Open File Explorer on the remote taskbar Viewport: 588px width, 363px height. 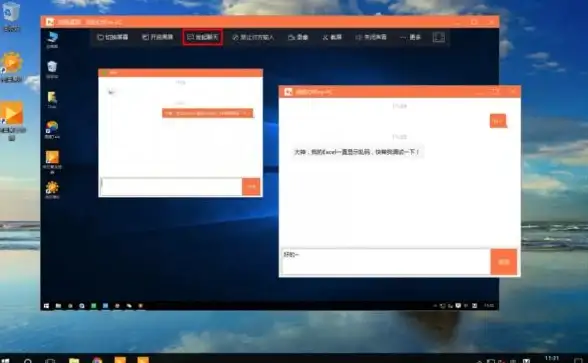coord(58,306)
